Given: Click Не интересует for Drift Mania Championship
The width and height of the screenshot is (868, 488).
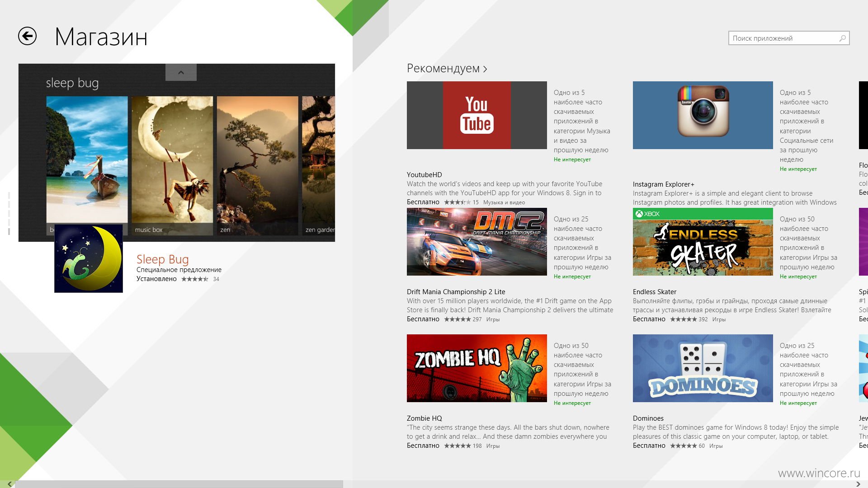Looking at the screenshot, I should (x=572, y=277).
